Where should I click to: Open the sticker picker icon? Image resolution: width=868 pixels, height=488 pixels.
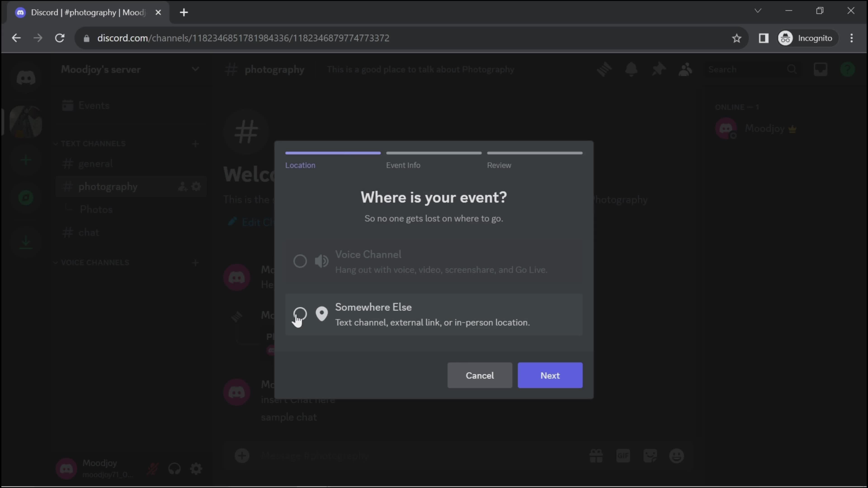pos(650,456)
